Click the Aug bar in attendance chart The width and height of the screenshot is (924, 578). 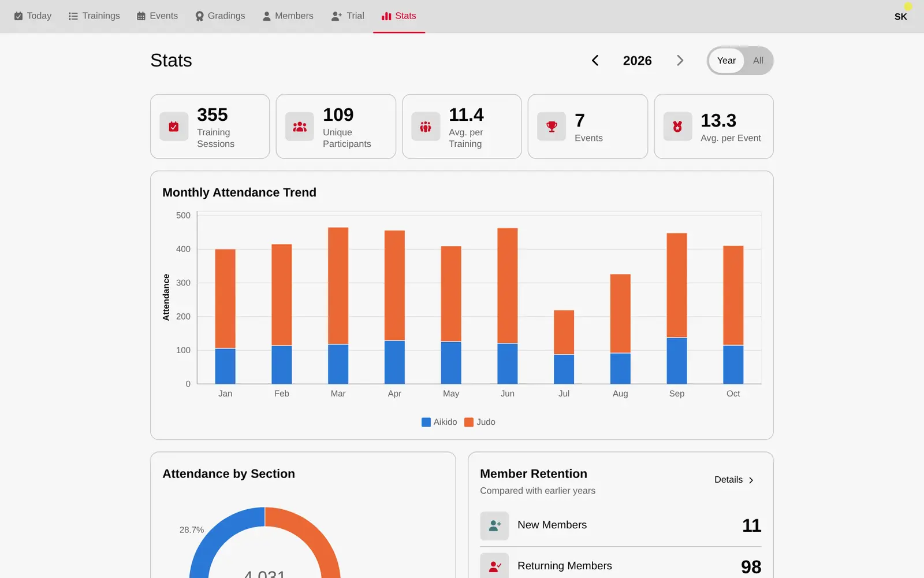coord(620,329)
